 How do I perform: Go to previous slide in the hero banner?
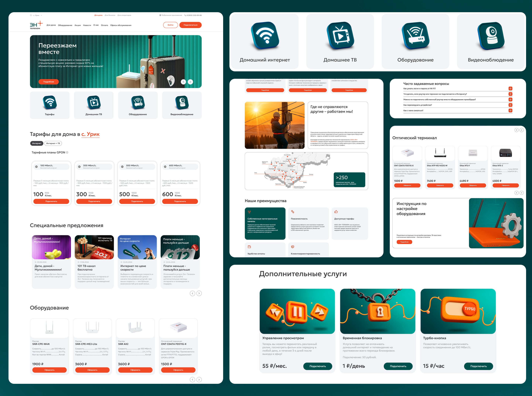click(x=183, y=82)
